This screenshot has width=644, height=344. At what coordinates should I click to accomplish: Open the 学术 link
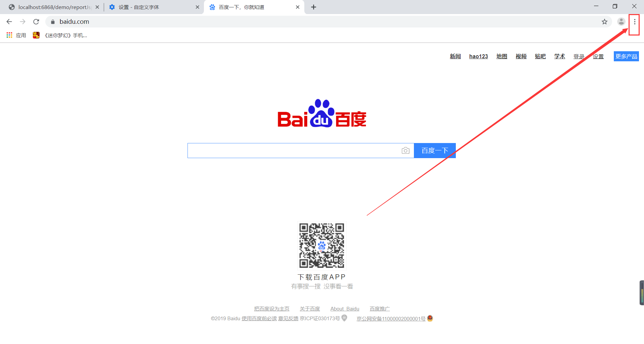[559, 56]
